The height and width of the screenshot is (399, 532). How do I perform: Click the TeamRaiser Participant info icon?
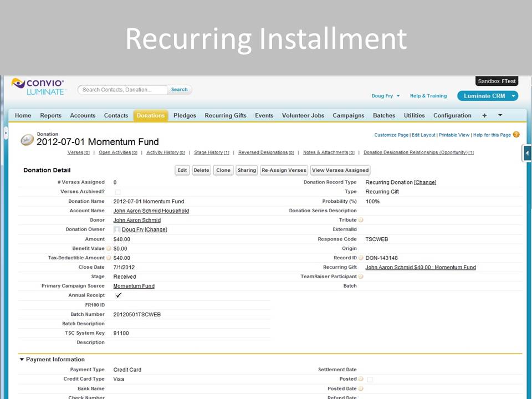[361, 277]
